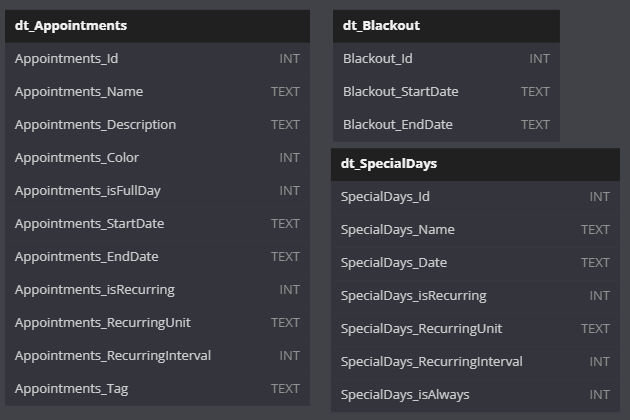The height and width of the screenshot is (420, 630).
Task: Select the SpecialDays_RecurringInterval row
Action: coord(475,362)
